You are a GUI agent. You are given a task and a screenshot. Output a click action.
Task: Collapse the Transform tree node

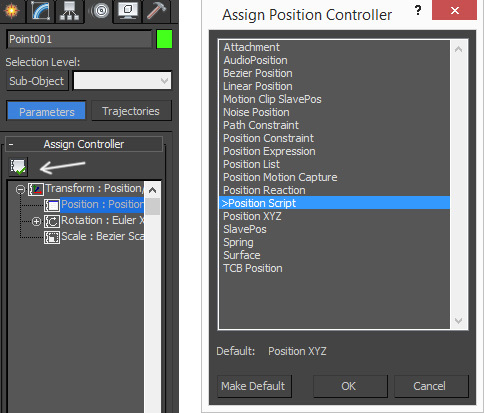click(x=20, y=190)
